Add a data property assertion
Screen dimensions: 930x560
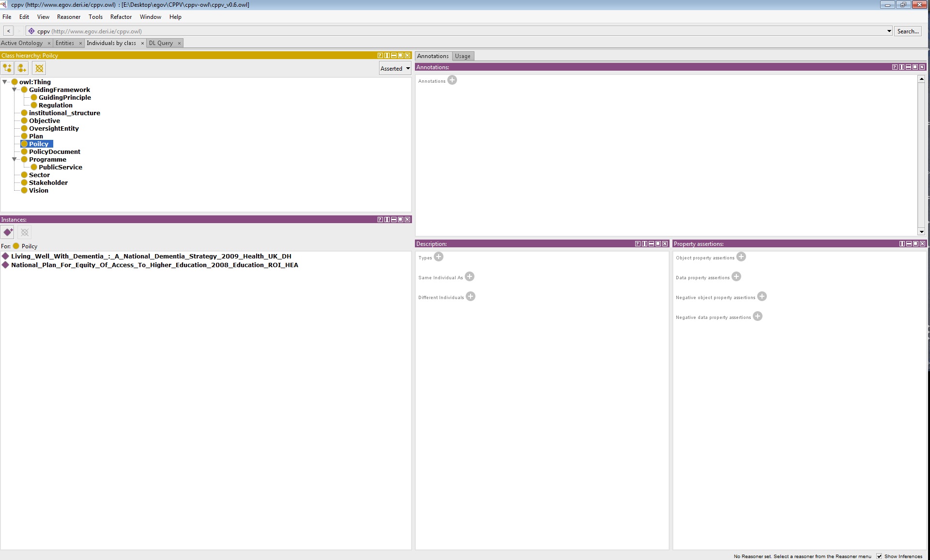click(x=736, y=277)
